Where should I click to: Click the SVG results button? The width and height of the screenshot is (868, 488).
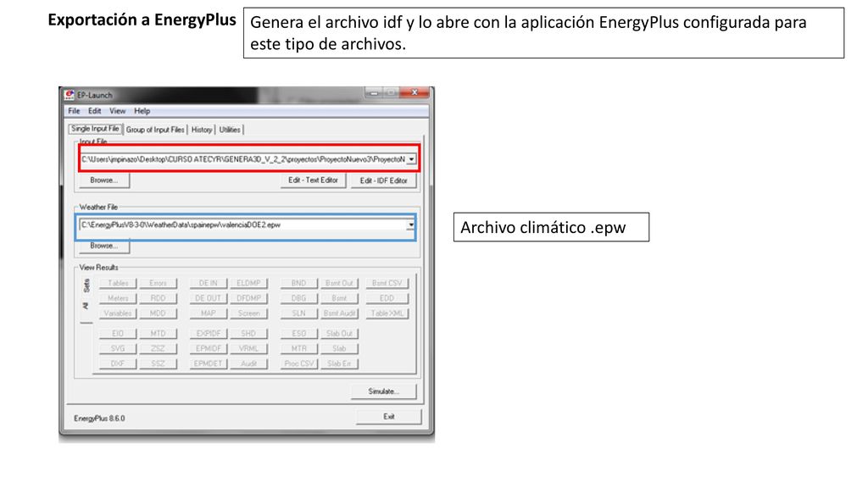pyautogui.click(x=118, y=348)
